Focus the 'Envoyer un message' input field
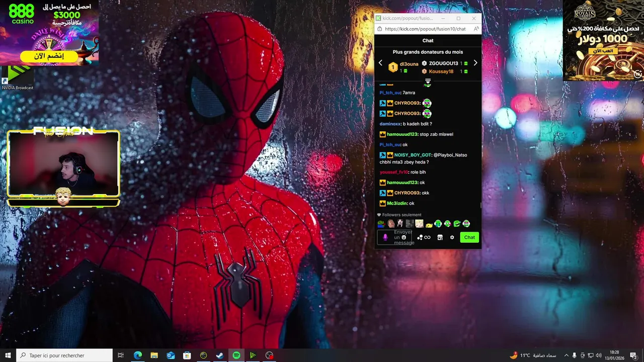Viewport: 644px width, 362px height. coord(394,237)
